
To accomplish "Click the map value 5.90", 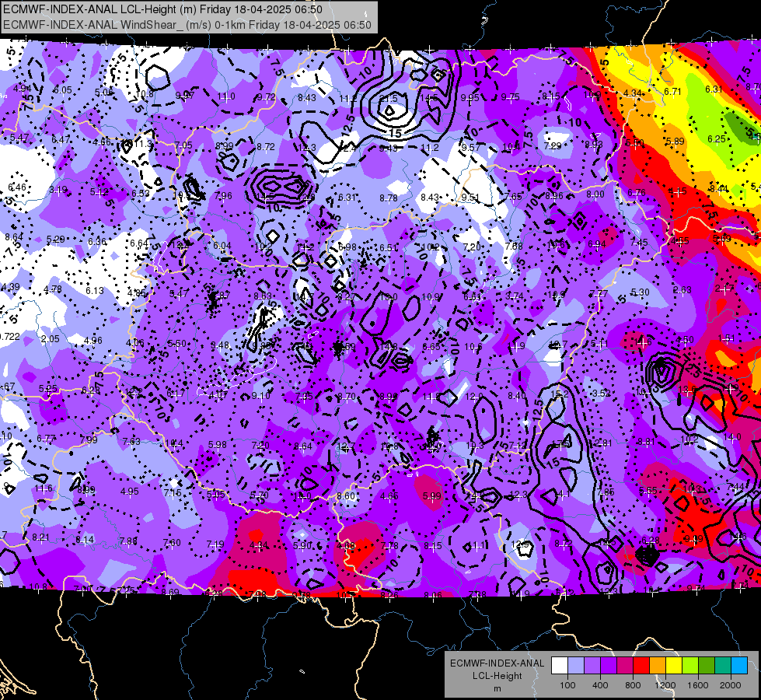I will [302, 546].
